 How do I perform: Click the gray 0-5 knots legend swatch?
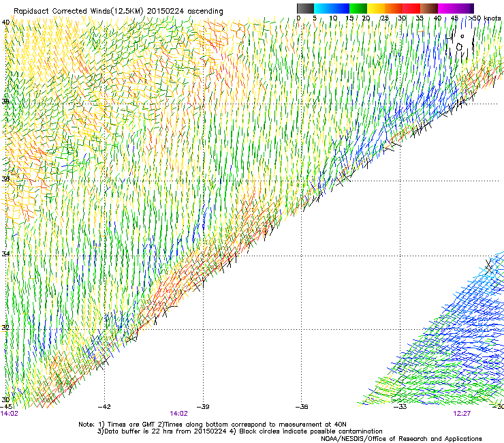point(306,8)
